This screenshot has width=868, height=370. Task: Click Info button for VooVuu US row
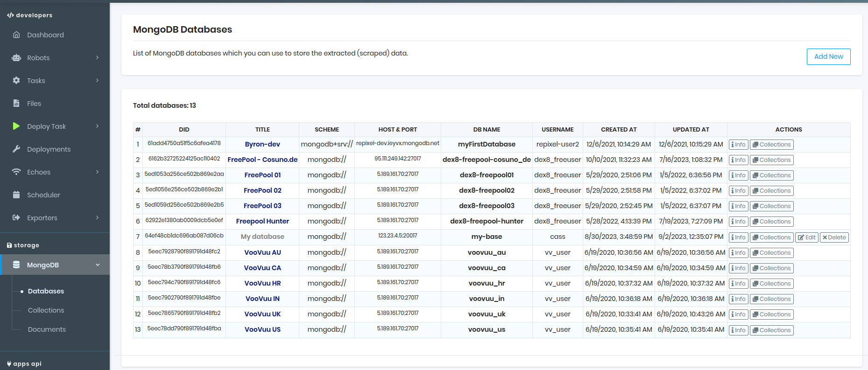738,330
